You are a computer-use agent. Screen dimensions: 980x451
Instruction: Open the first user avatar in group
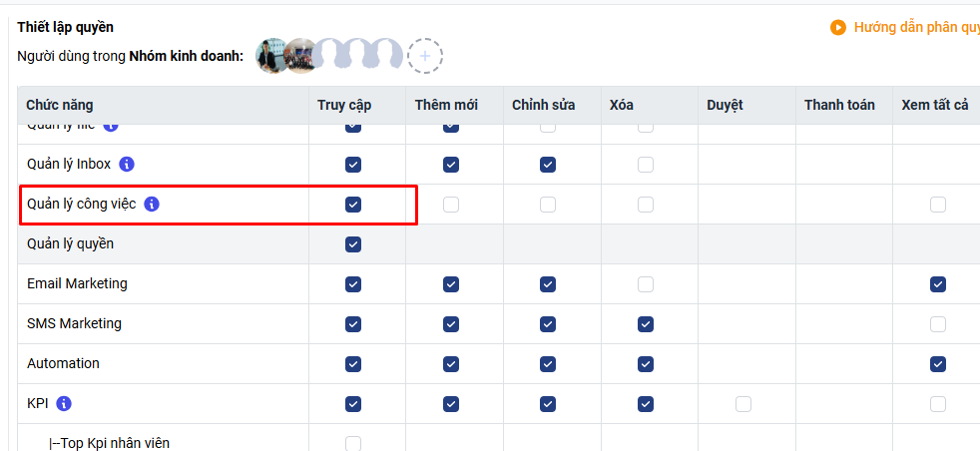pyautogui.click(x=271, y=56)
